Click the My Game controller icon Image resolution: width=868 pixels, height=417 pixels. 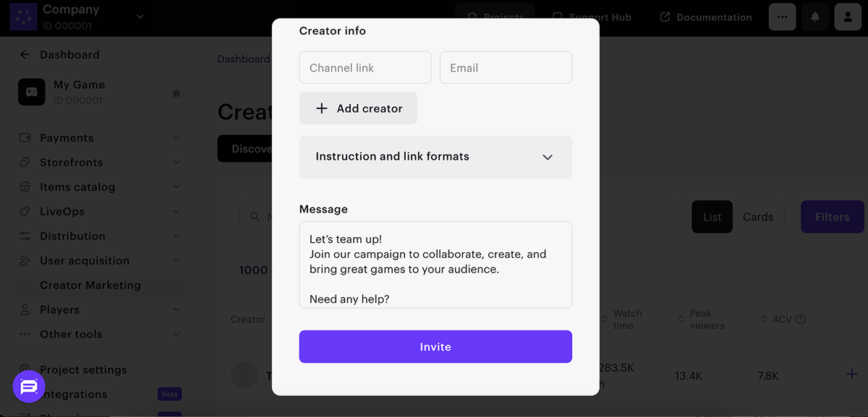click(32, 93)
